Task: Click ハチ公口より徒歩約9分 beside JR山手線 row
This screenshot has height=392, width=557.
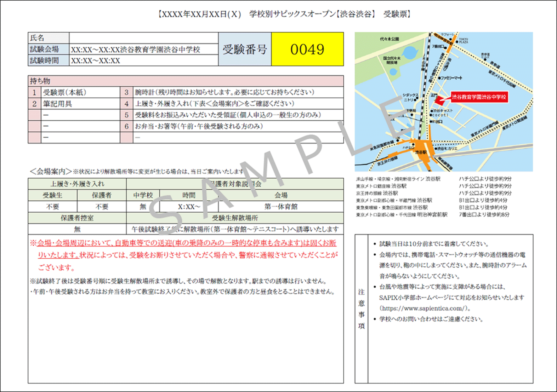Action: pyautogui.click(x=485, y=179)
